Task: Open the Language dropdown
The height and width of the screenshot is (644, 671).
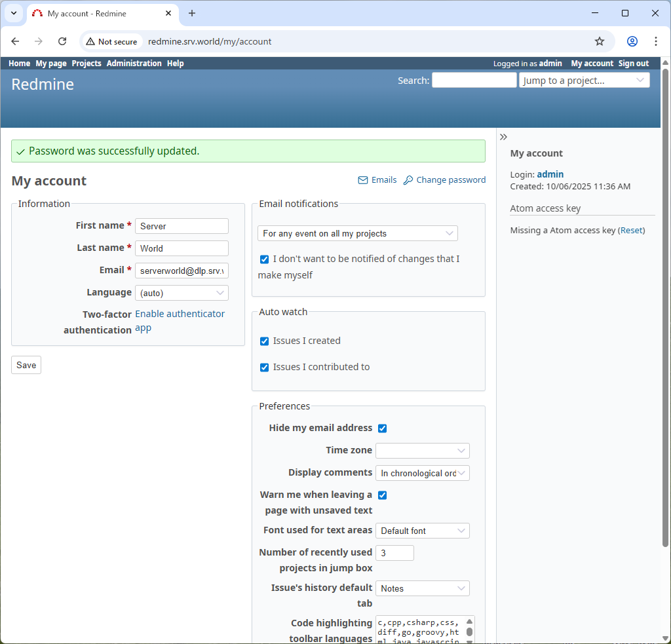Action: pos(182,293)
